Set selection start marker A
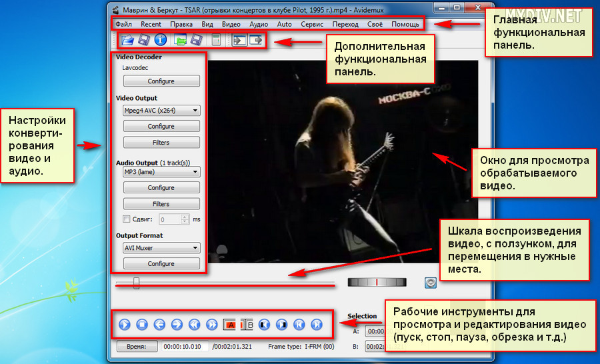 (x=229, y=325)
